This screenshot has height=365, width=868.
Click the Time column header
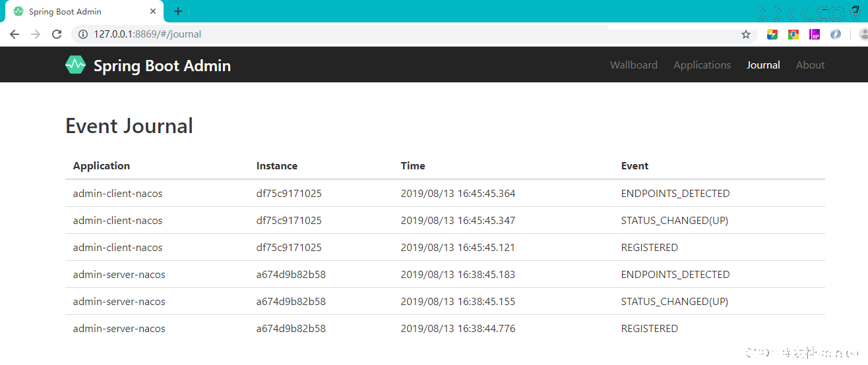click(x=413, y=166)
